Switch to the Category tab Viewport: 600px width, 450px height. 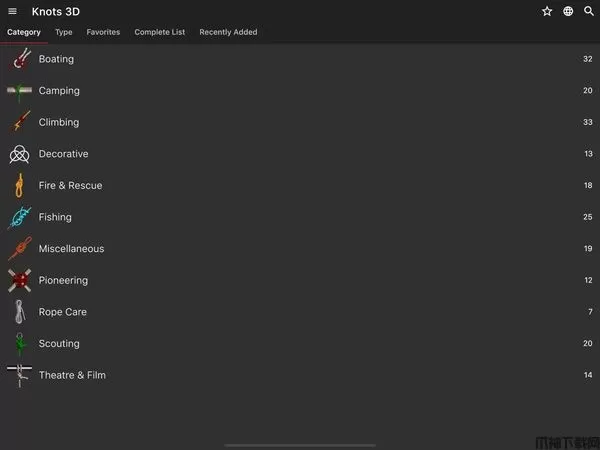click(x=24, y=32)
